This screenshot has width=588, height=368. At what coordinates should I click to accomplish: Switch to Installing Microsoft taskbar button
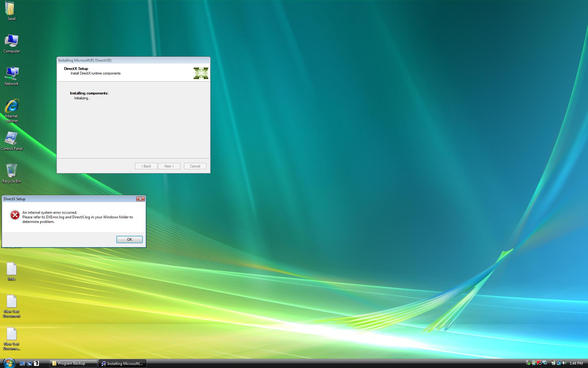[123, 363]
